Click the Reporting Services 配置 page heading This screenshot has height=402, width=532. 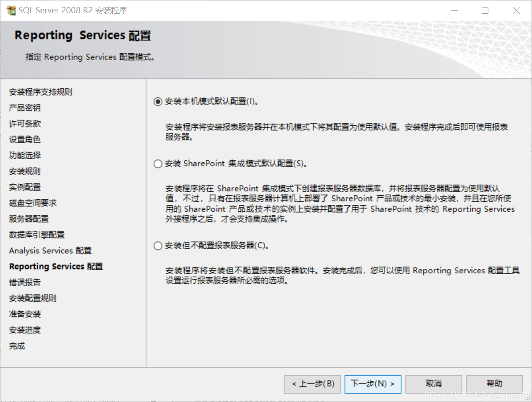coord(83,36)
